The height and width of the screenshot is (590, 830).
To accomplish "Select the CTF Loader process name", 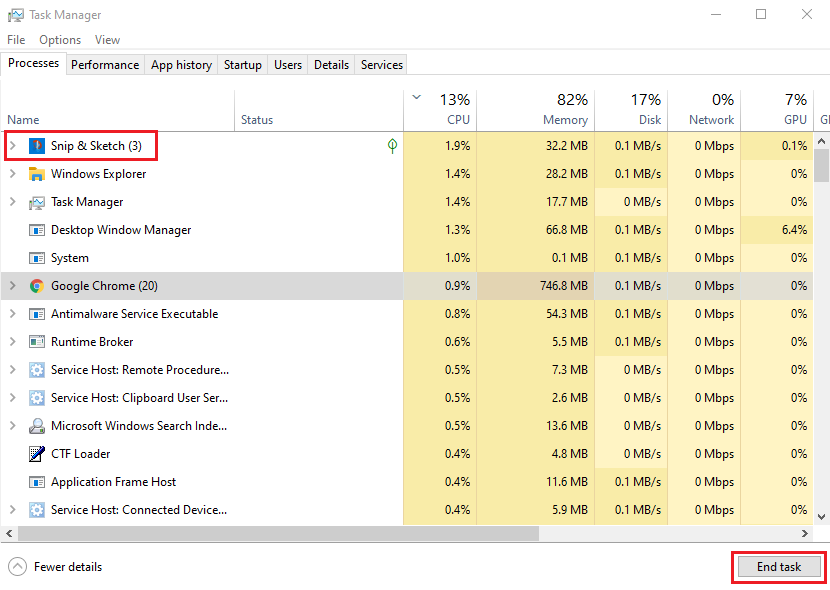I will click(80, 454).
